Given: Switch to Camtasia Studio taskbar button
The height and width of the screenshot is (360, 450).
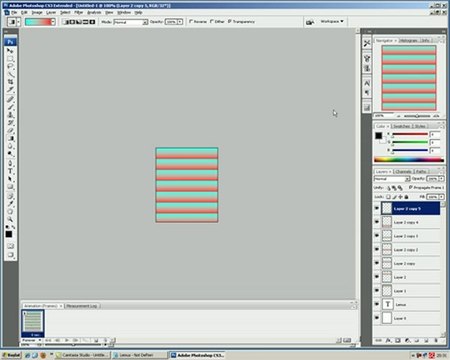Looking at the screenshot, I should coord(82,355).
